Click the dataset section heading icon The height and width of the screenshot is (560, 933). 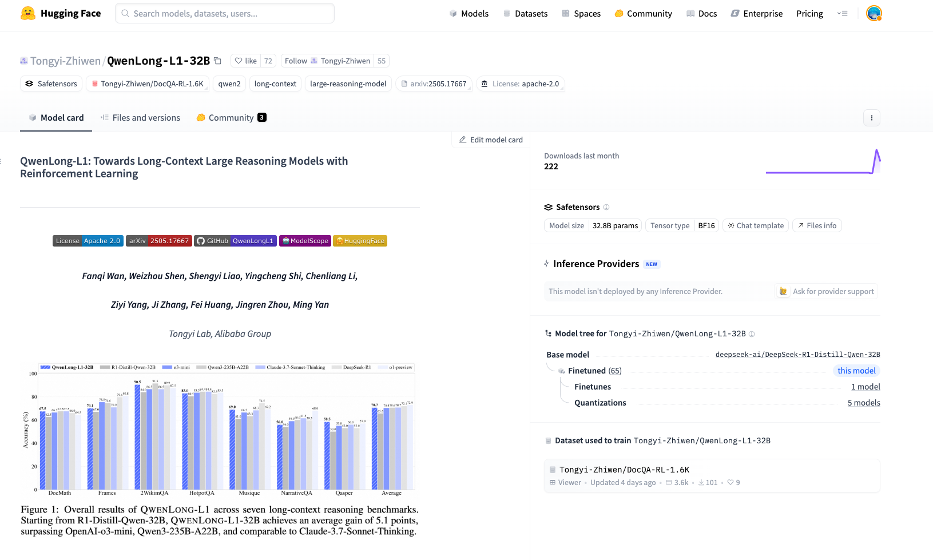point(548,441)
